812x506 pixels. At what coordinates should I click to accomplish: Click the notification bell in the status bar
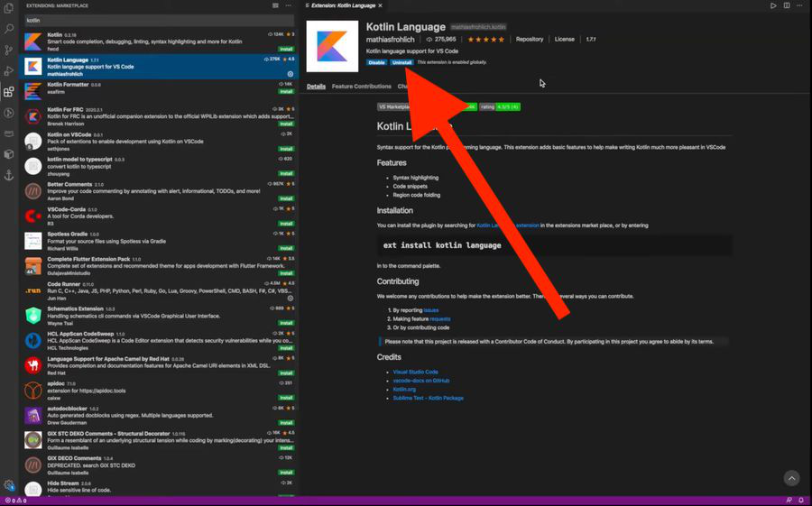pos(801,501)
